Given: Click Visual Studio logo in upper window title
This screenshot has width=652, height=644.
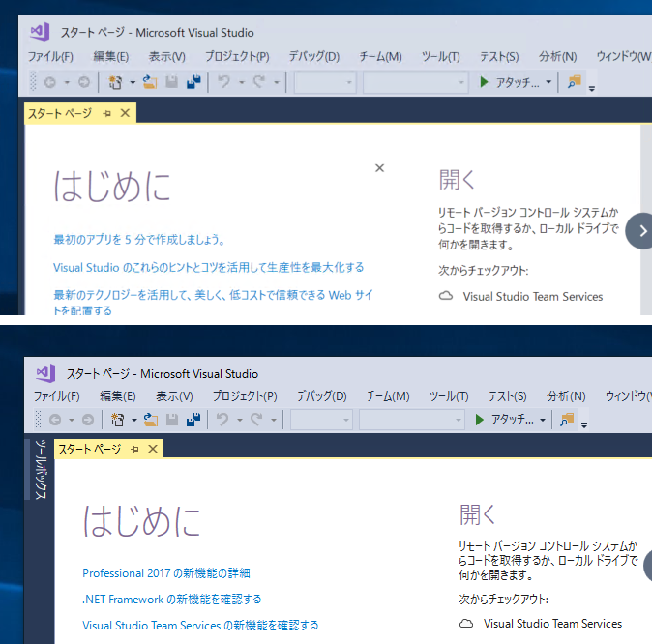Looking at the screenshot, I should (40, 32).
